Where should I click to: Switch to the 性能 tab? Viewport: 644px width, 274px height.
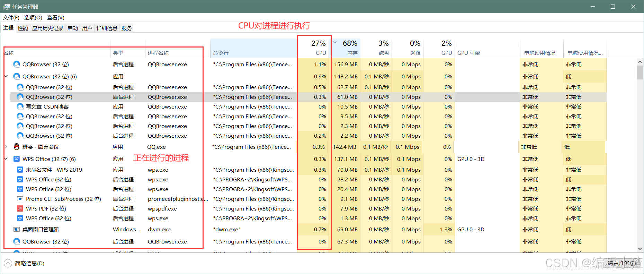click(x=23, y=28)
